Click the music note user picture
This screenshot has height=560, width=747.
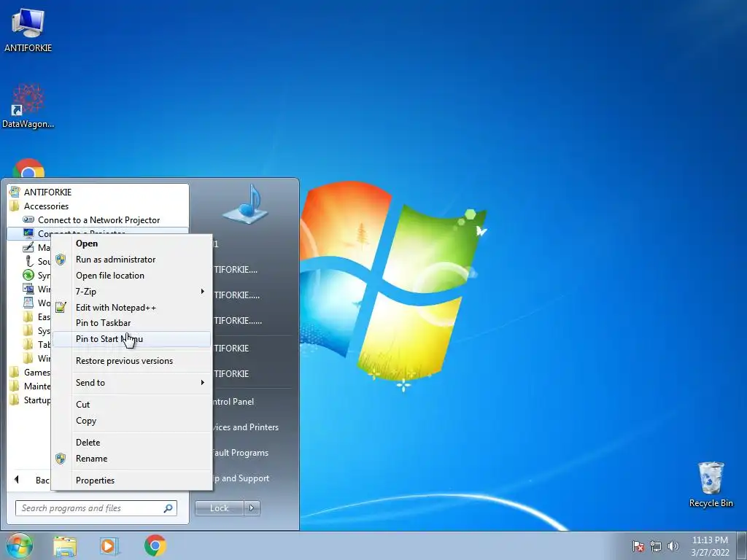pyautogui.click(x=245, y=204)
